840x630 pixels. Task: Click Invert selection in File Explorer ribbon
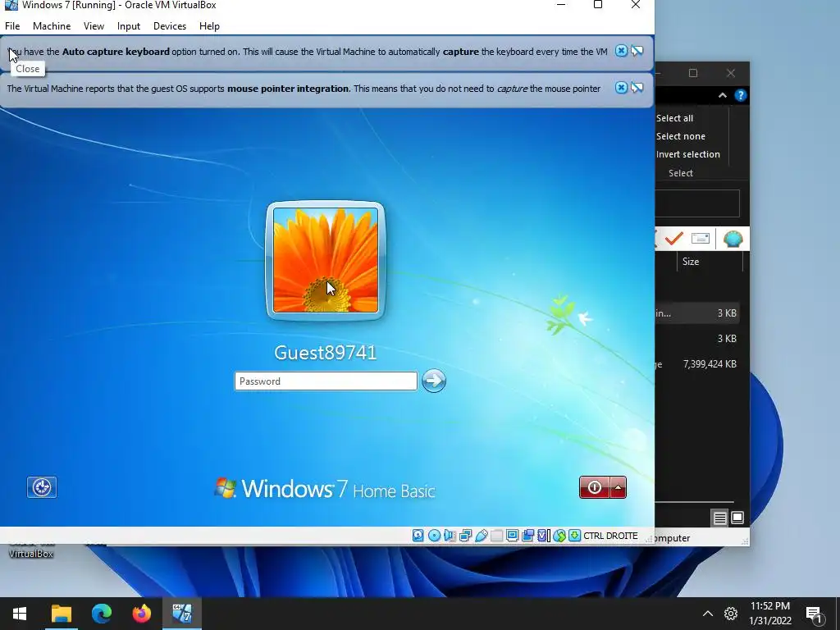(688, 154)
